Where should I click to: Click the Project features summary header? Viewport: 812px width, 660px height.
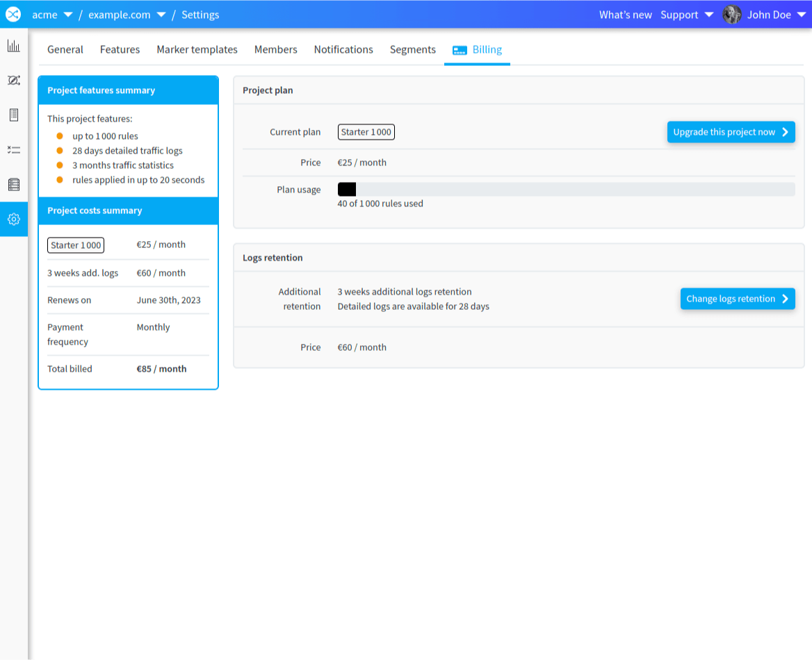(x=129, y=90)
